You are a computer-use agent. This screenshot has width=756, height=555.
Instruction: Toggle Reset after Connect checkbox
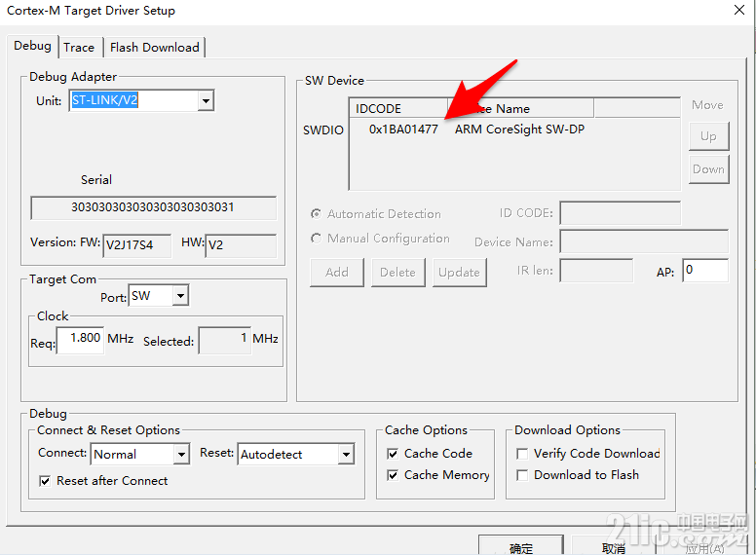[x=45, y=481]
